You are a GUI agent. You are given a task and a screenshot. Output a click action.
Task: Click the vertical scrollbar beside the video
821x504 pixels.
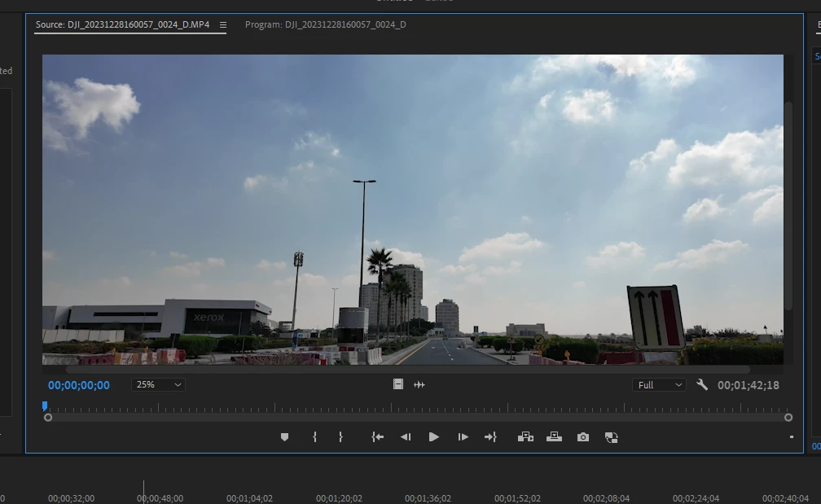788,205
